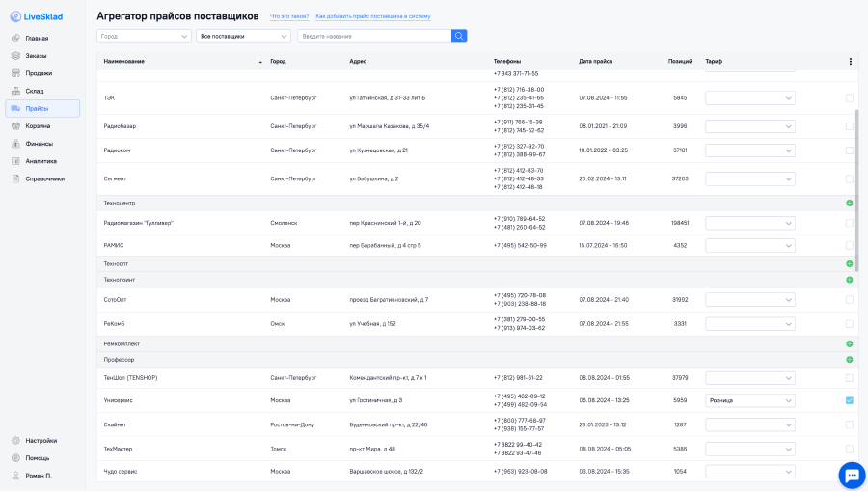Open the Город filter dropdown
The height and width of the screenshot is (492, 868).
[x=144, y=36]
